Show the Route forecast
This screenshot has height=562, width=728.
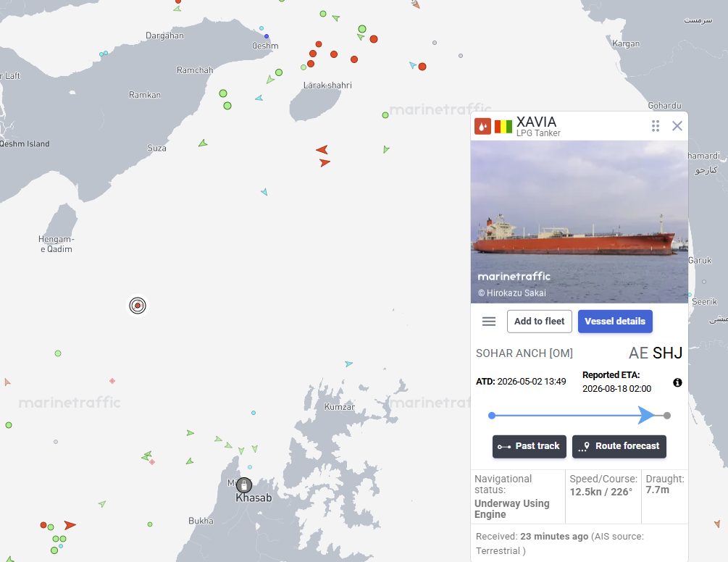tap(619, 446)
